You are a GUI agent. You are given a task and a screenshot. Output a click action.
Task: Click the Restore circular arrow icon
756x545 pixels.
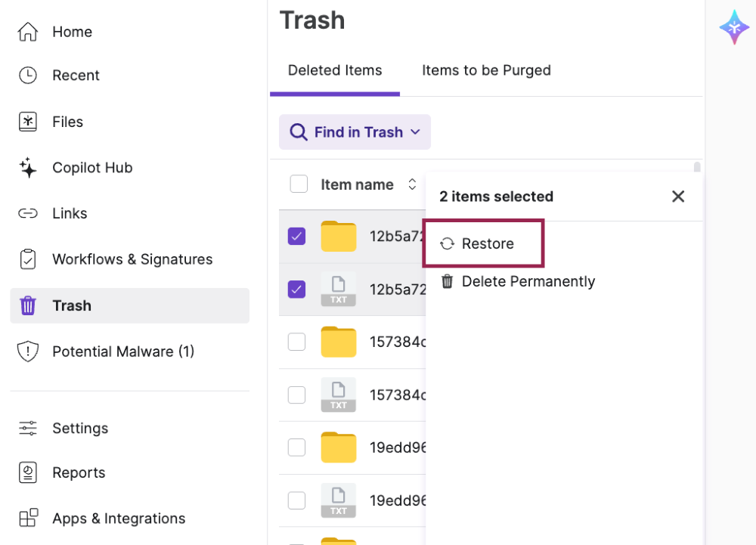click(x=447, y=243)
